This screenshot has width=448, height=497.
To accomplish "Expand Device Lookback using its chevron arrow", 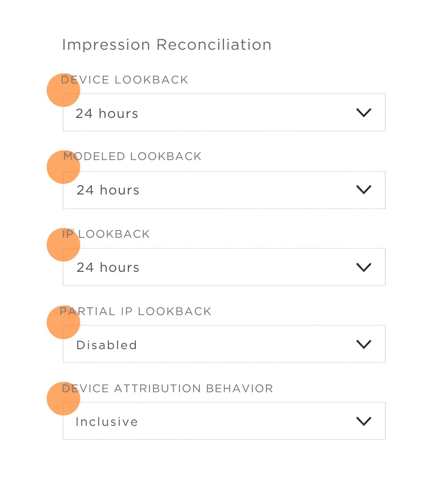I will pos(364,113).
